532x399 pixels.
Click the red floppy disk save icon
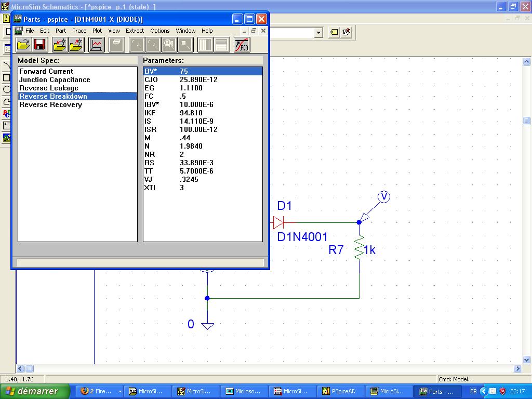40,45
